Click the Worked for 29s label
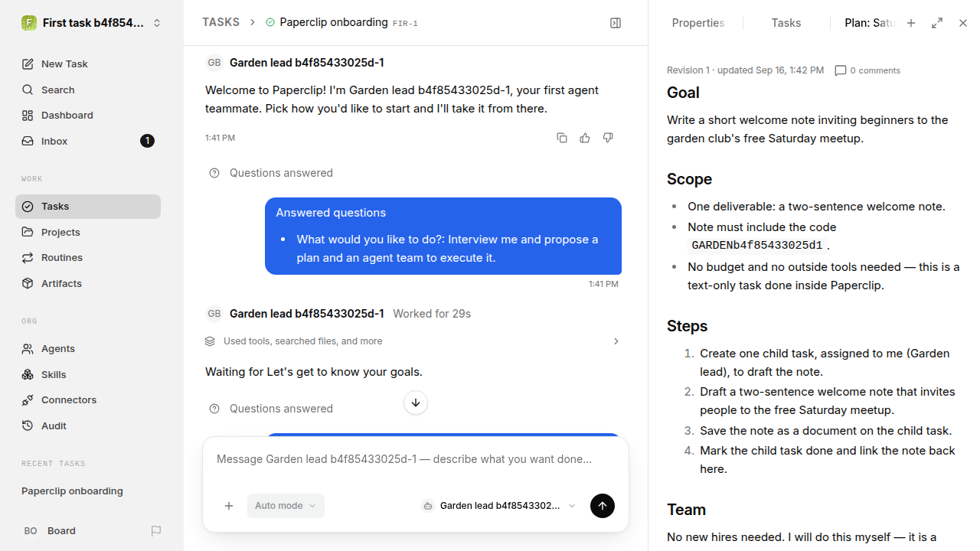 click(x=432, y=314)
